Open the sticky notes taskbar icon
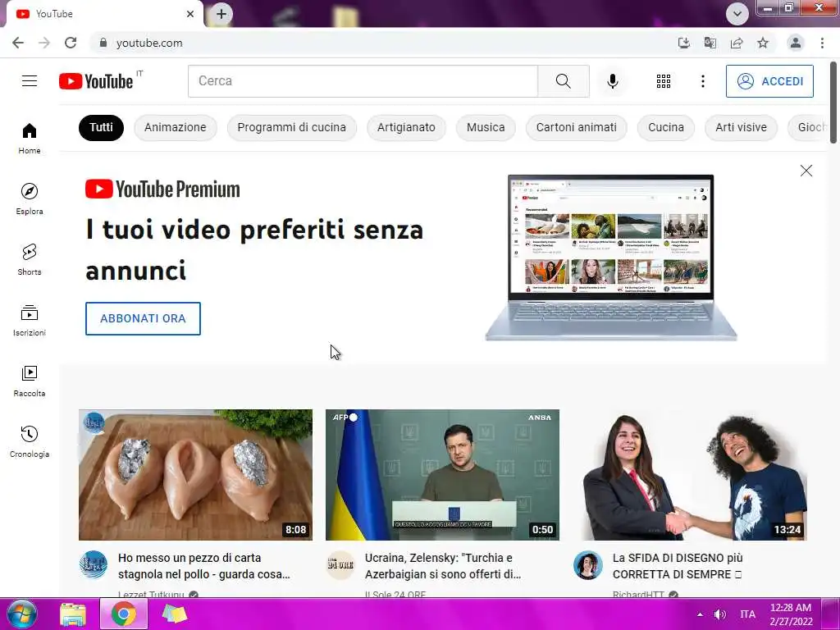Screen dimensions: 840x630 point(174,614)
